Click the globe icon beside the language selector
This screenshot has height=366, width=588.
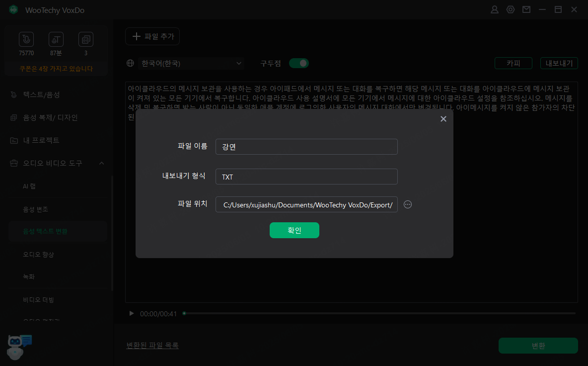point(130,63)
